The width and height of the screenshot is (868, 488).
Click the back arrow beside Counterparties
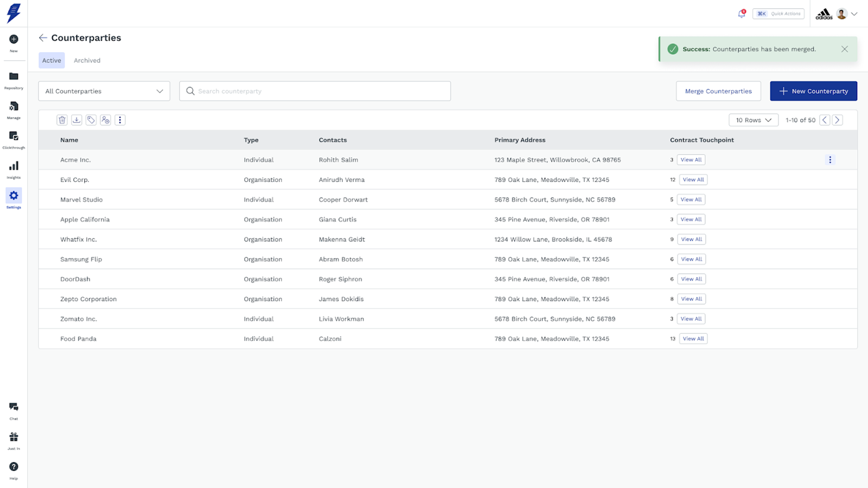[43, 37]
